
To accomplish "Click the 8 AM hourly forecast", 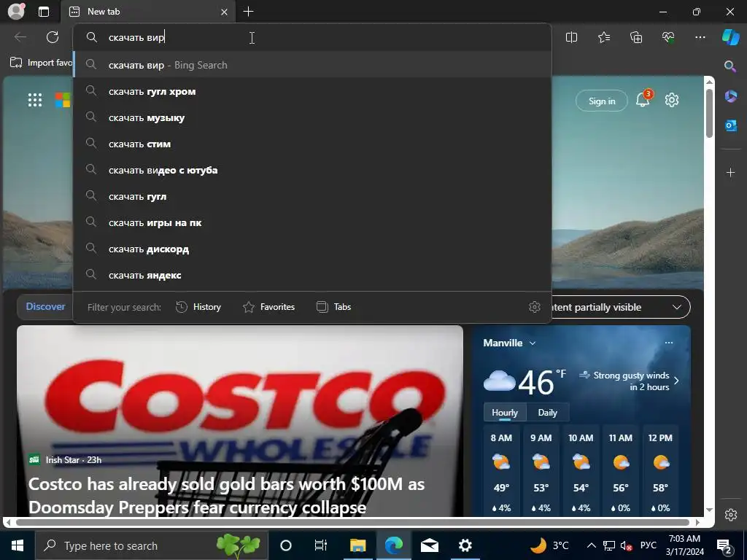I will (x=501, y=472).
